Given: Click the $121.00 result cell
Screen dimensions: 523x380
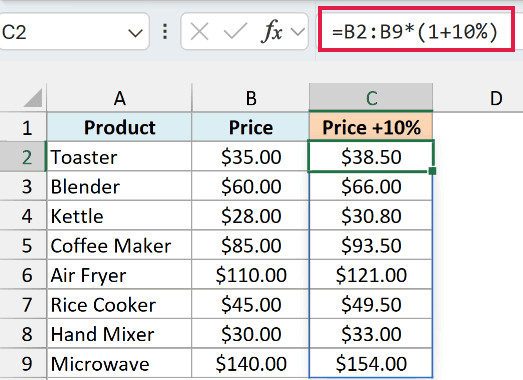Looking at the screenshot, I should click(x=371, y=275).
